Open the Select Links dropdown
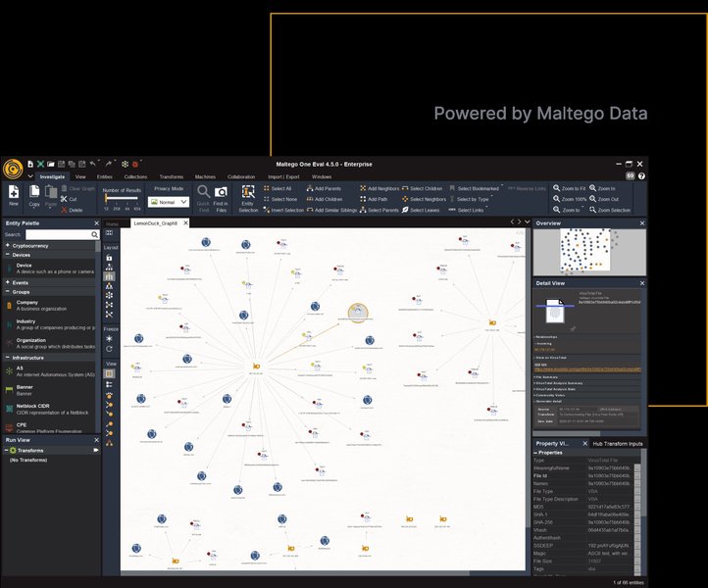Screen dimensions: 708x588 click(x=468, y=210)
